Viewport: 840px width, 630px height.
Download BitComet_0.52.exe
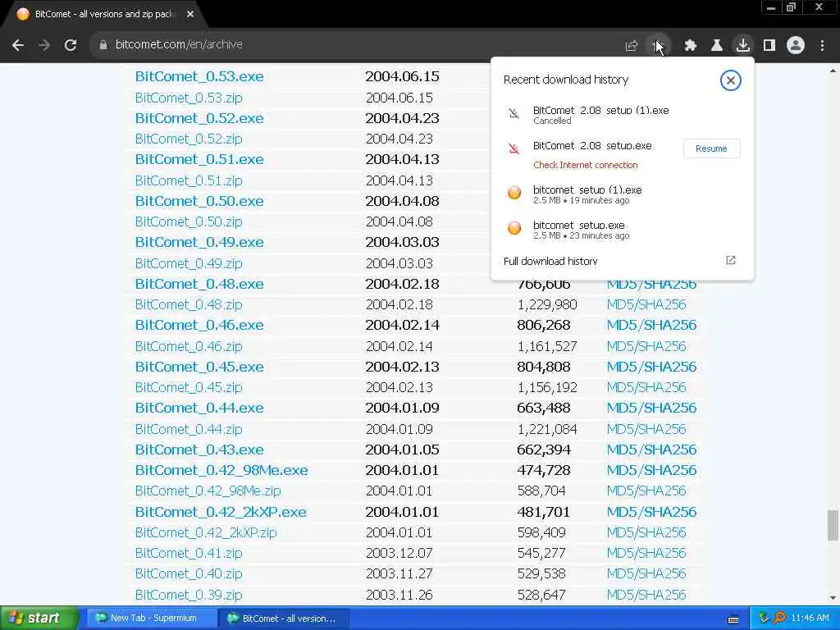click(x=199, y=118)
